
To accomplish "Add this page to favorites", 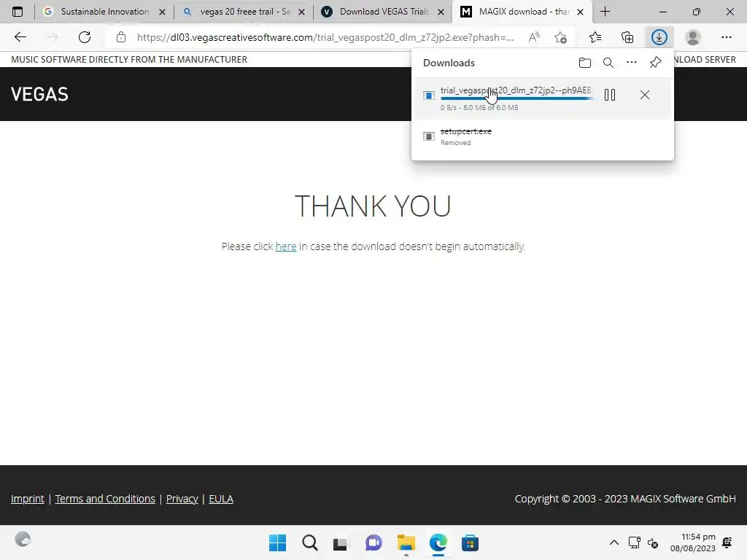I will click(x=561, y=37).
